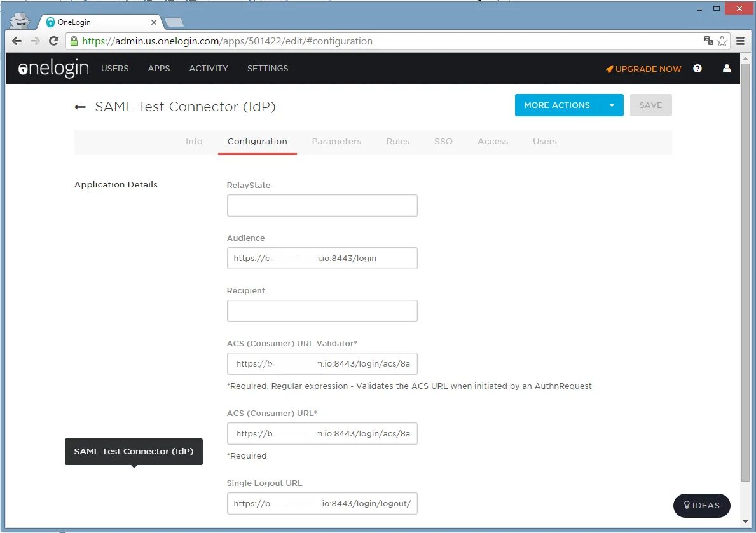Click the green padlock security icon
The height and width of the screenshot is (533, 756).
click(74, 41)
